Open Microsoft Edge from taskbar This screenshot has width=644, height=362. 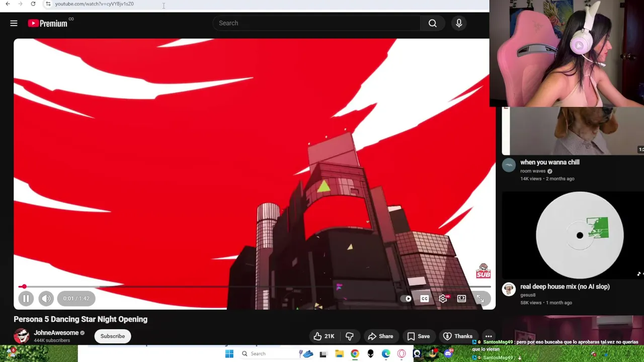[x=386, y=354]
